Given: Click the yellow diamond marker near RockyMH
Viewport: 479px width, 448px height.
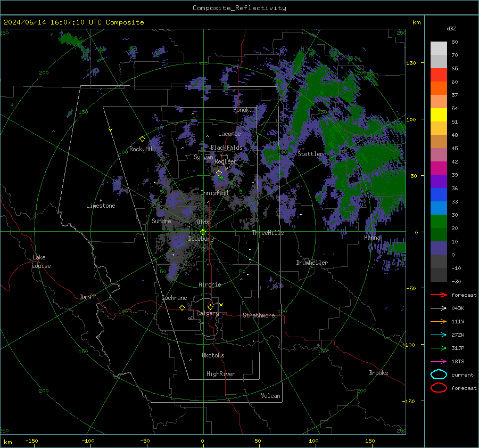Looking at the screenshot, I should point(142,139).
